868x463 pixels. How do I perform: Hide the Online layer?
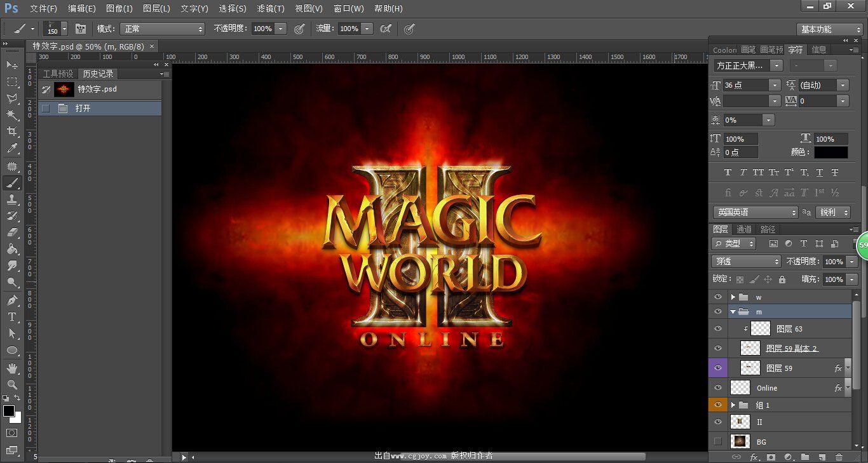coord(718,387)
